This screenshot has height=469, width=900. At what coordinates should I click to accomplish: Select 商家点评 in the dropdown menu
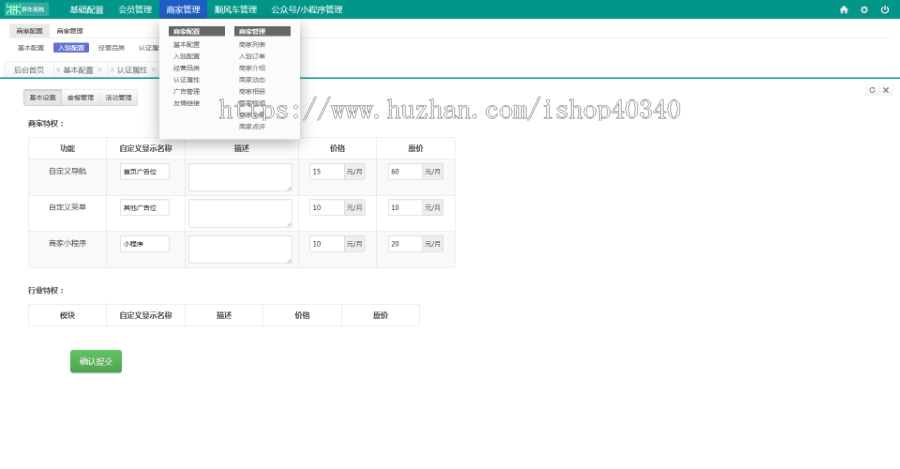pyautogui.click(x=252, y=126)
